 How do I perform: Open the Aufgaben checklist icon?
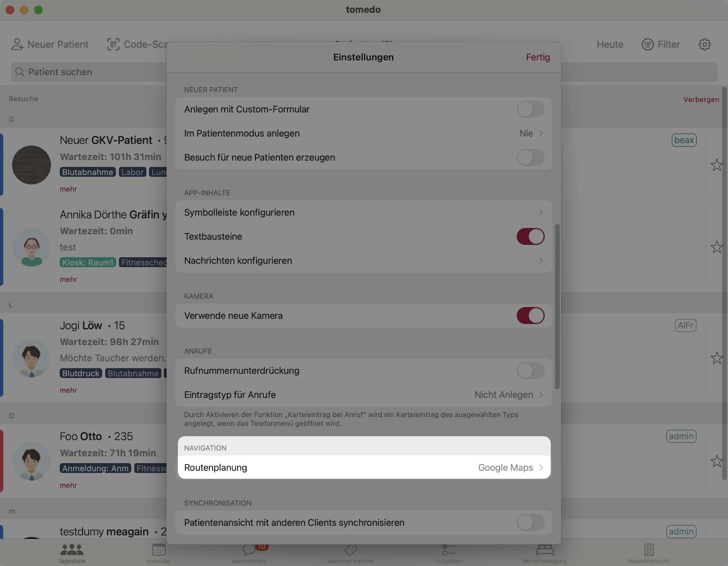click(449, 550)
